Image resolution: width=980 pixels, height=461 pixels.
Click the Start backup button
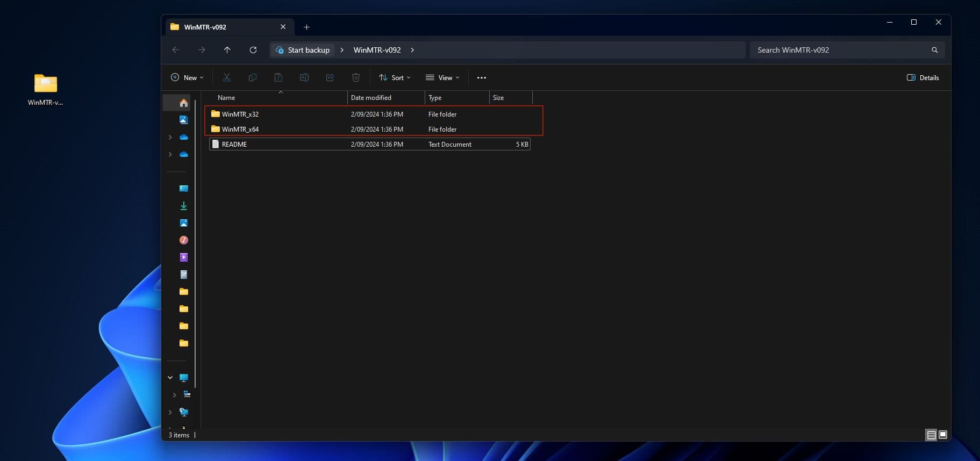303,50
